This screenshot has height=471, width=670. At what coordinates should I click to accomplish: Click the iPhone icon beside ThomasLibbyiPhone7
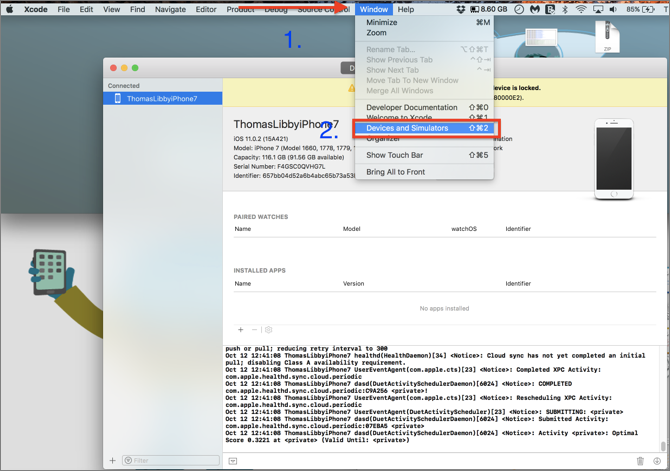click(118, 98)
